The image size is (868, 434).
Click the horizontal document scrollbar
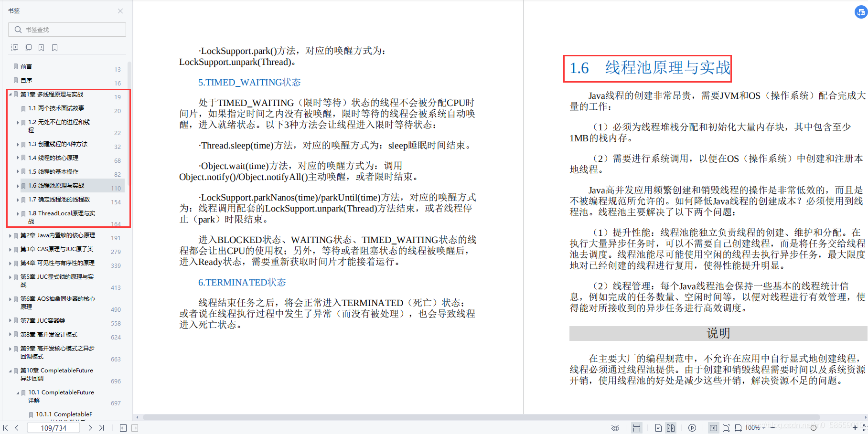(482, 417)
